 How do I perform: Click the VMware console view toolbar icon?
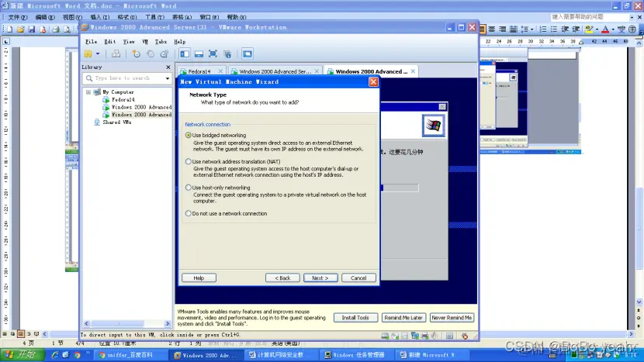[x=248, y=53]
